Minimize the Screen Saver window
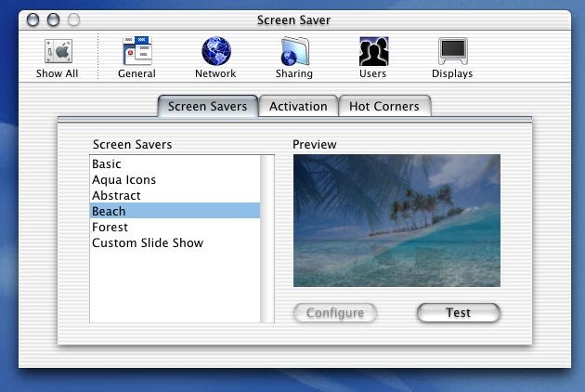 [53, 20]
